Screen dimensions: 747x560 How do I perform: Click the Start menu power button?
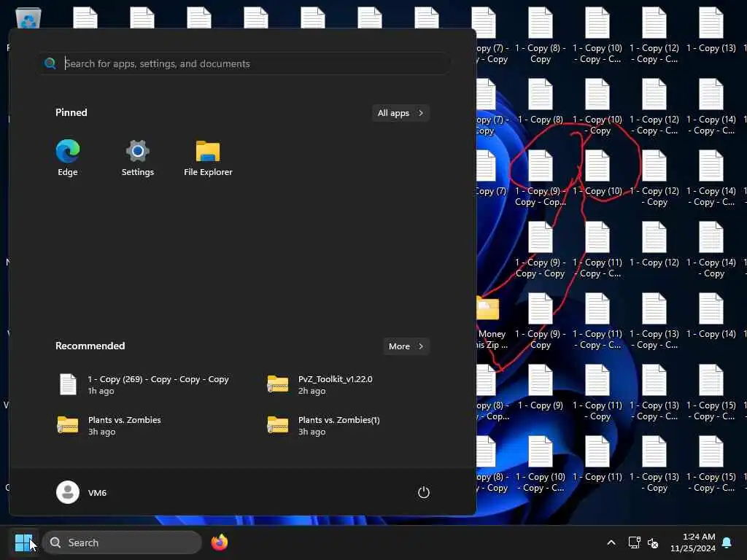coord(424,492)
